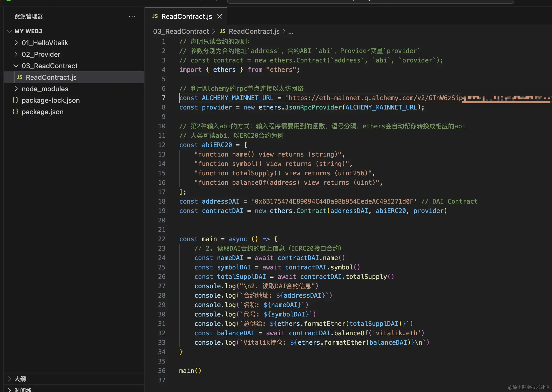Open package.json from the explorer

[42, 112]
